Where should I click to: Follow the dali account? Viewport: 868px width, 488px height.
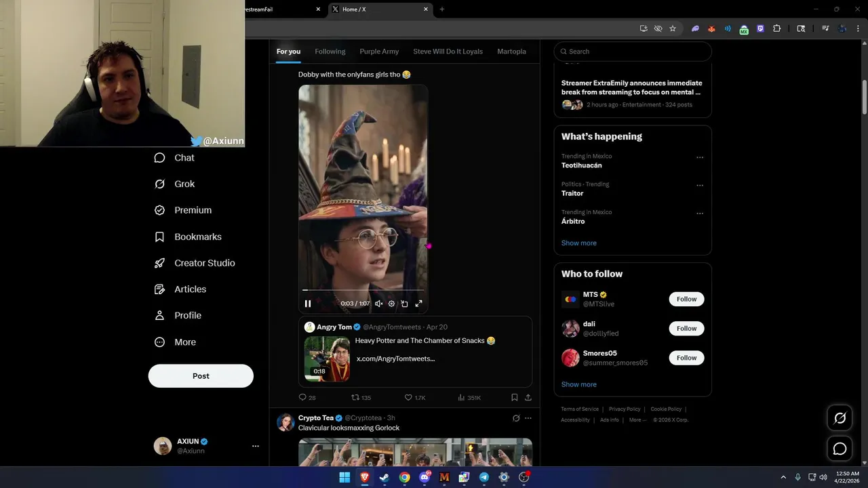click(686, 328)
